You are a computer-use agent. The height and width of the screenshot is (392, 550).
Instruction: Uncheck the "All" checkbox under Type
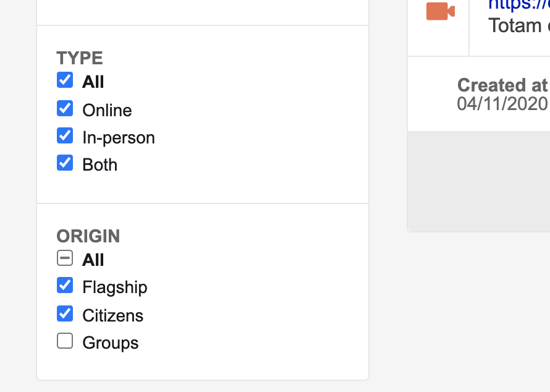click(65, 80)
